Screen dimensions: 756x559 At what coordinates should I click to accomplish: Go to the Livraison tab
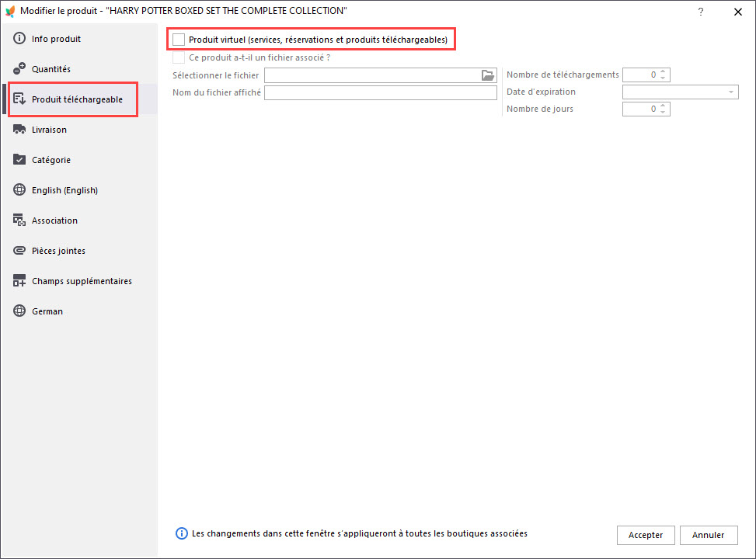(79, 130)
